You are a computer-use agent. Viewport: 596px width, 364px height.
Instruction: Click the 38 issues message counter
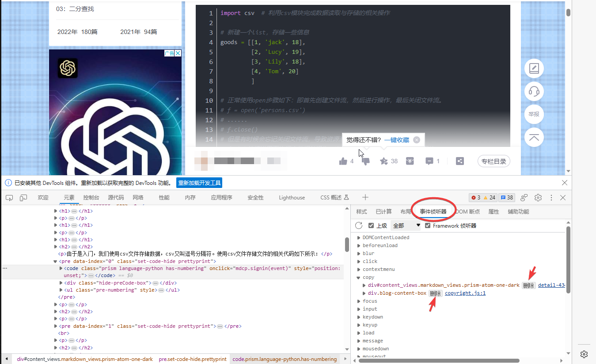tap(507, 198)
